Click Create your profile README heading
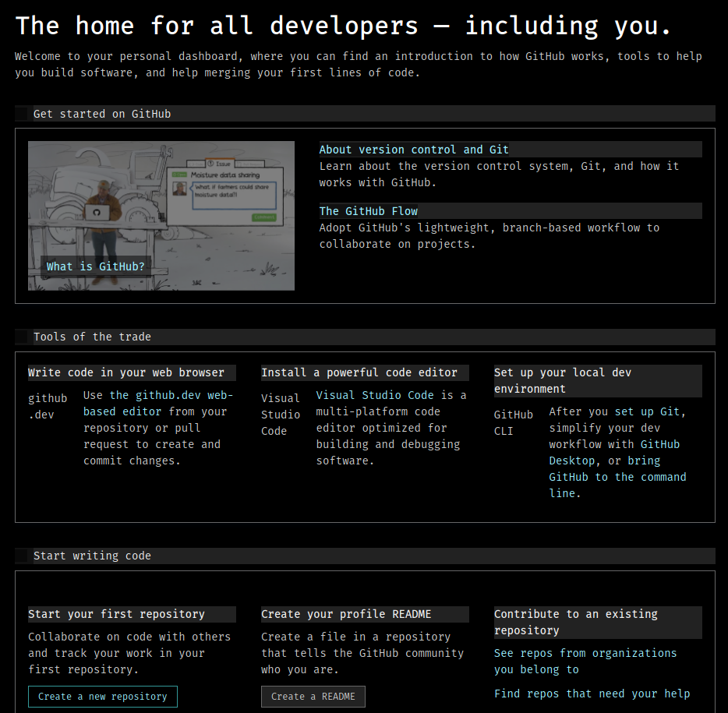This screenshot has width=728, height=713. point(365,614)
